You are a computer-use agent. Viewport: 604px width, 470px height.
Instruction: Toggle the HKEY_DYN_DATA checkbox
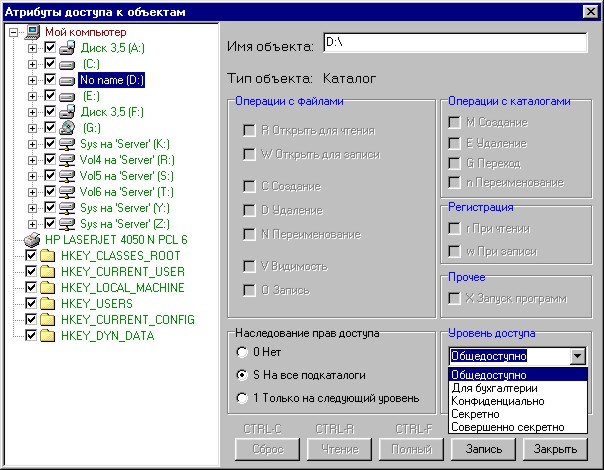tap(31, 335)
